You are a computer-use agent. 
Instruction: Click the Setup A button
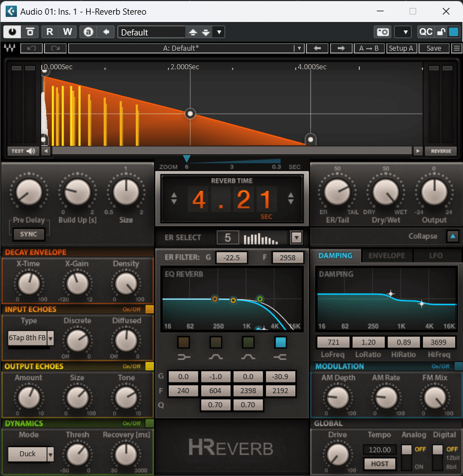401,48
